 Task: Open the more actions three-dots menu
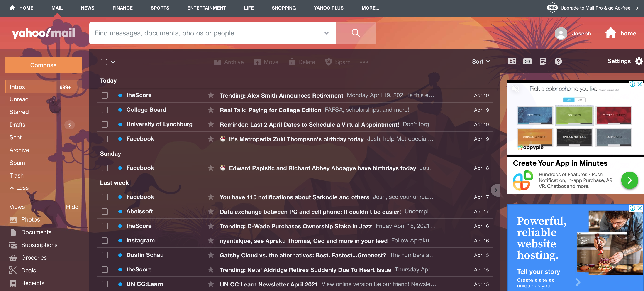point(364,62)
